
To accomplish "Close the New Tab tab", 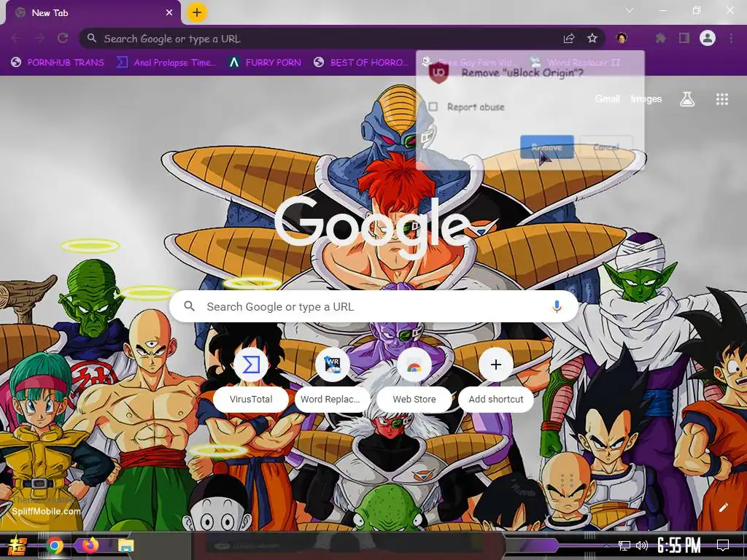I will click(x=169, y=12).
